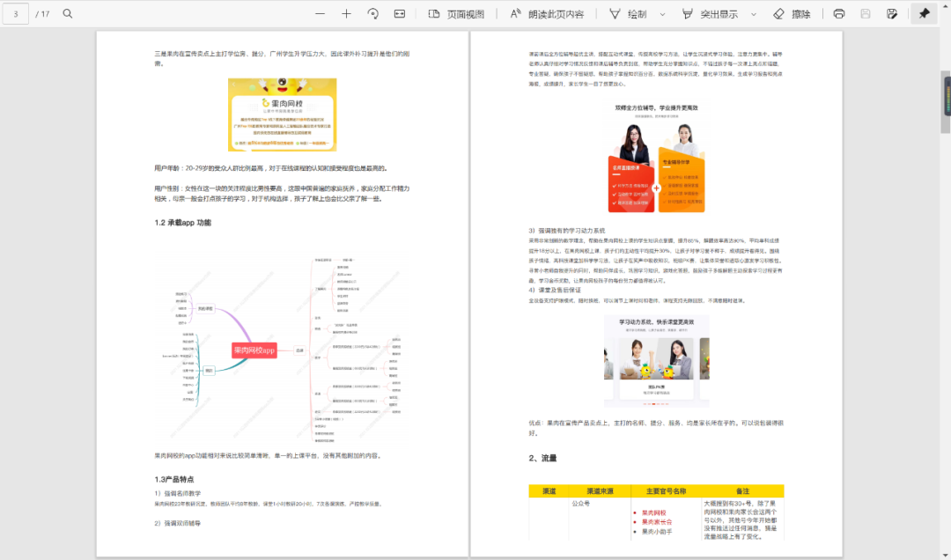Screen dimensions: 951x560
Task: Toggle the pin toolbar icon
Action: tap(924, 13)
